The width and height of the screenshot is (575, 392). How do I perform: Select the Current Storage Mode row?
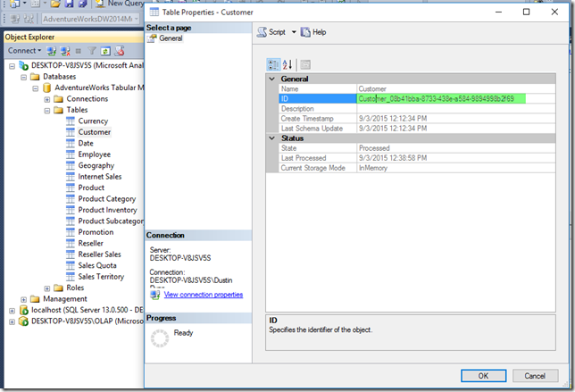tap(417, 168)
